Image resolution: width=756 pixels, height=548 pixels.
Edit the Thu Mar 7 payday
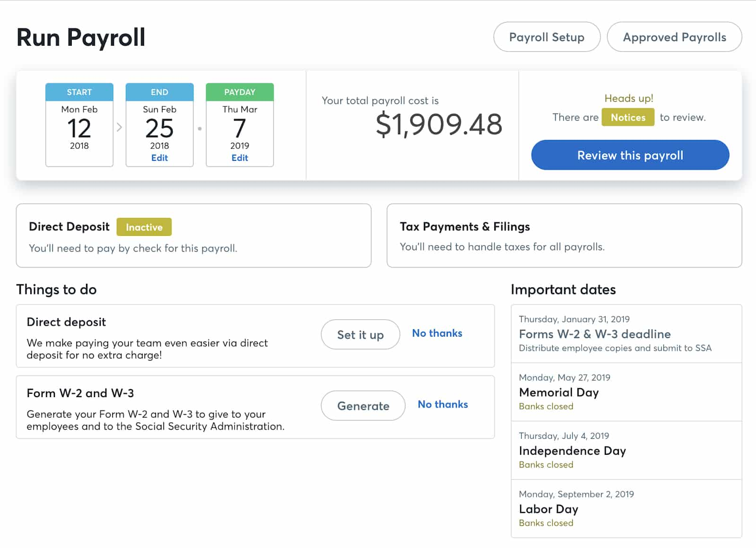coord(240,158)
